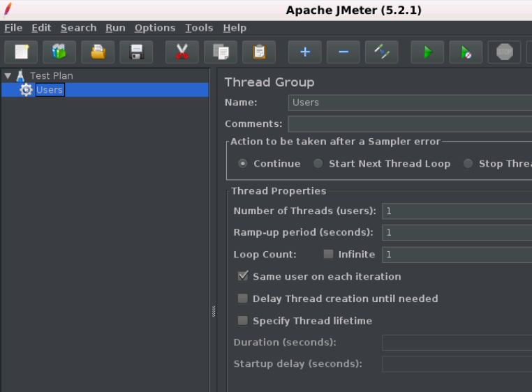Select the Continue radio button
The height and width of the screenshot is (392, 532).
pyautogui.click(x=242, y=163)
